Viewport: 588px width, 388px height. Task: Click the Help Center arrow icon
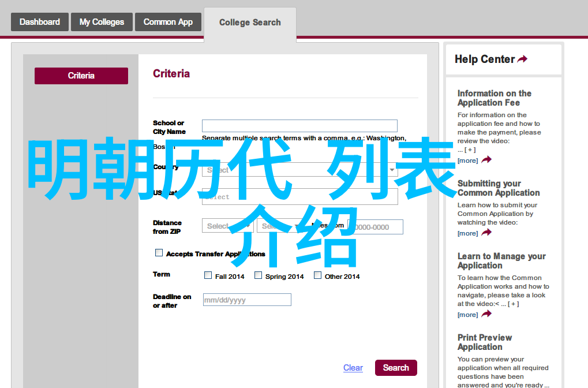522,59
